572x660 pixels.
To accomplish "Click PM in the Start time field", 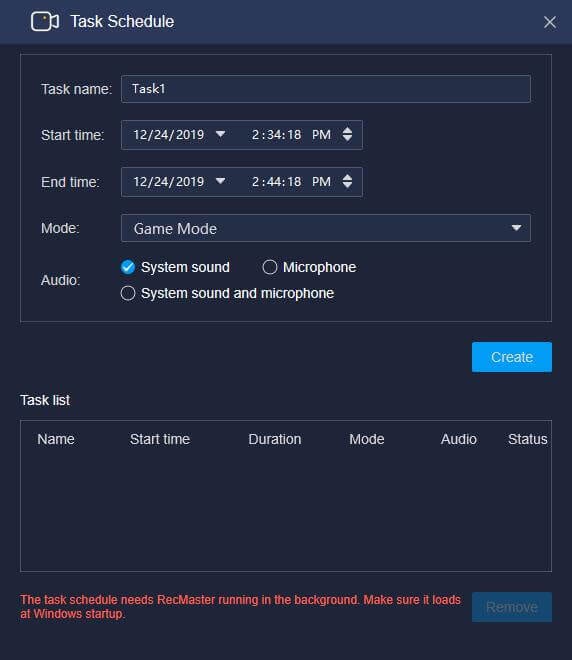I will pos(321,135).
